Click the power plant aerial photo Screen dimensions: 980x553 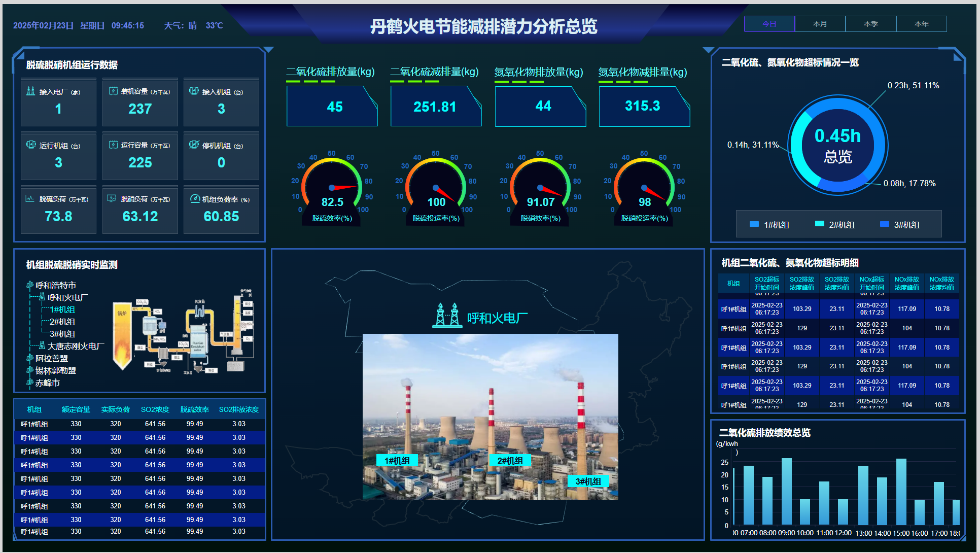click(491, 417)
